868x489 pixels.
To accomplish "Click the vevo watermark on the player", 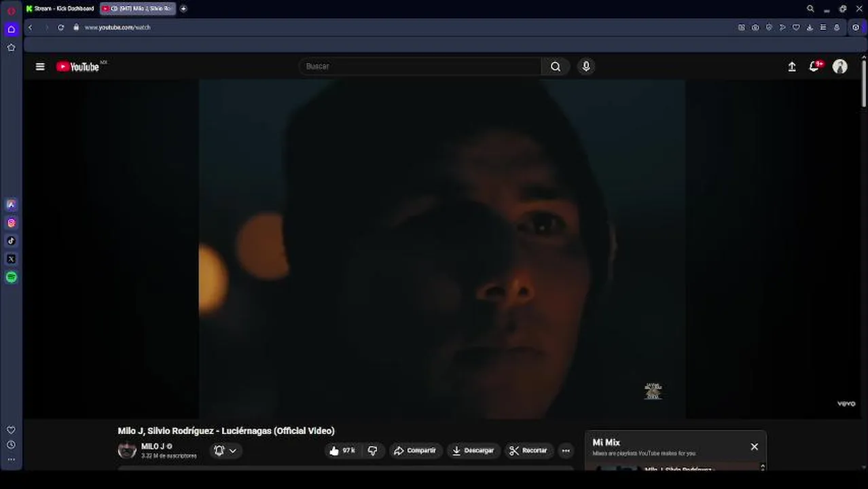I will click(846, 403).
